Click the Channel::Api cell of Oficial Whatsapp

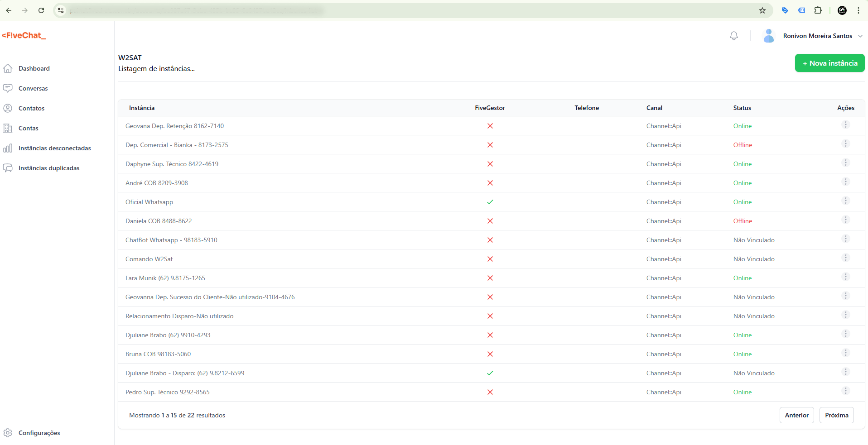tap(664, 202)
